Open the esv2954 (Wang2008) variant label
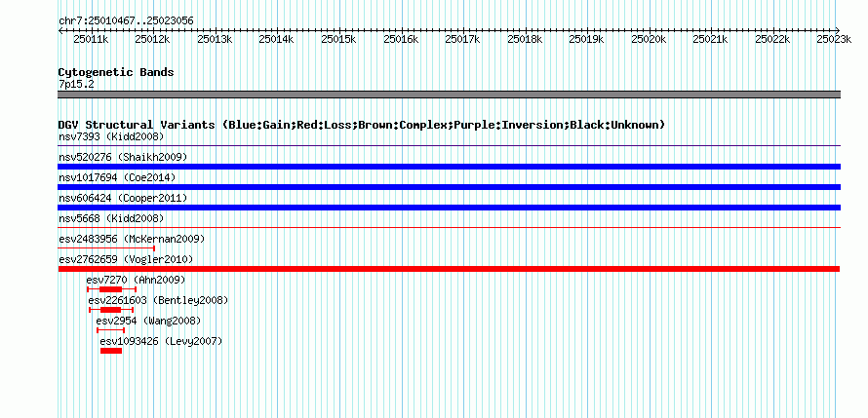The height and width of the screenshot is (418, 868). 148,321
